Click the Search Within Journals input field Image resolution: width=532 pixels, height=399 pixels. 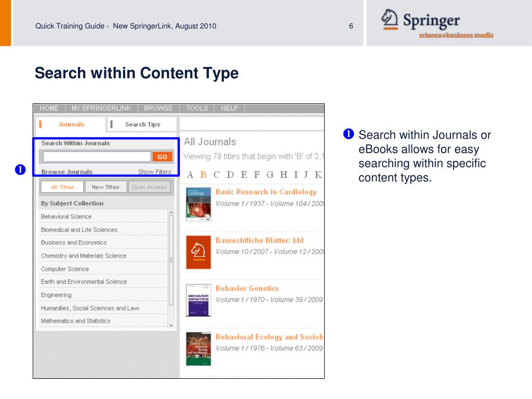pos(97,156)
